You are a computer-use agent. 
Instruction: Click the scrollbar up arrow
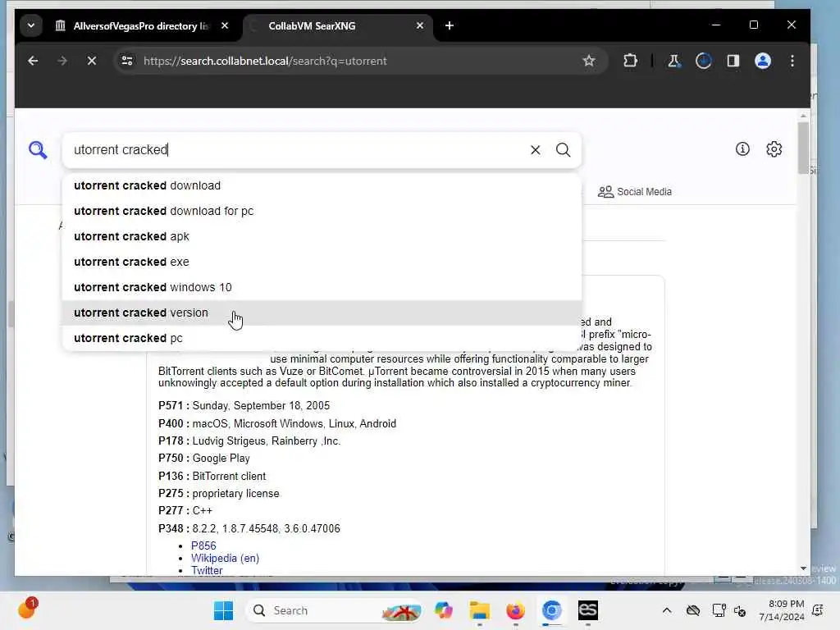pyautogui.click(x=803, y=115)
